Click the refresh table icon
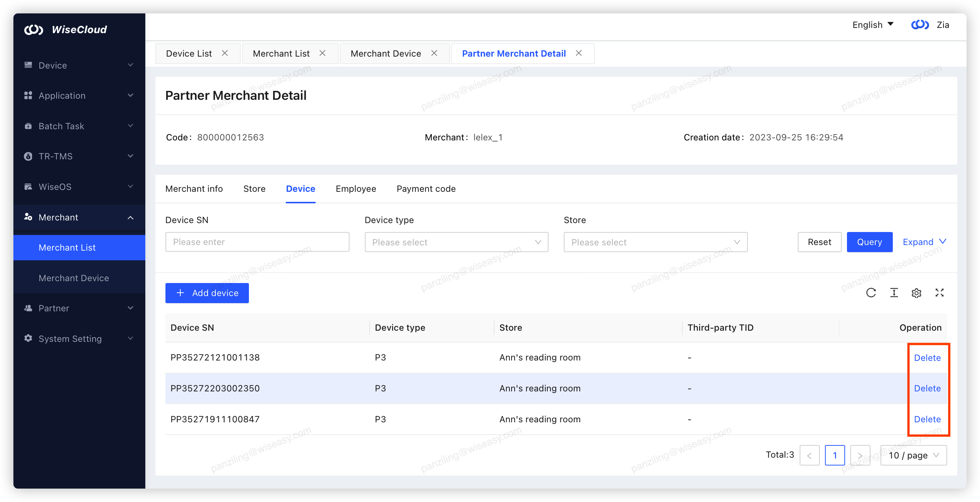The height and width of the screenshot is (502, 980). pos(871,292)
